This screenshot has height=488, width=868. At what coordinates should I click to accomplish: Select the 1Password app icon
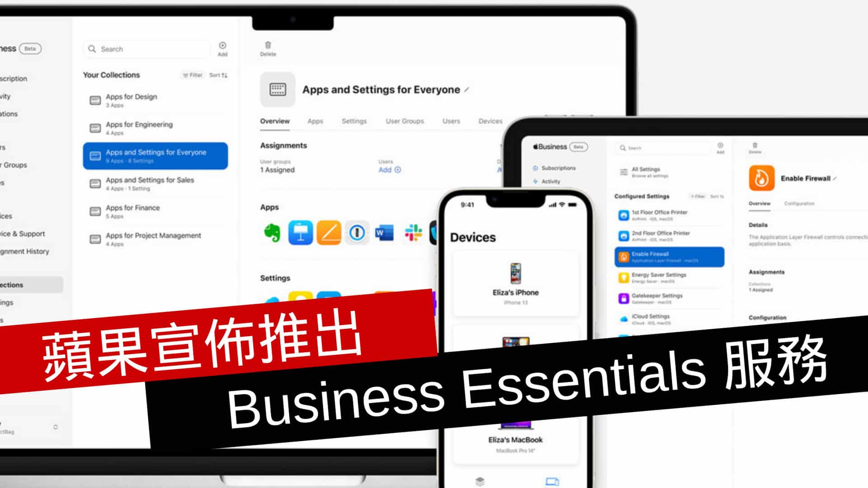tap(356, 232)
